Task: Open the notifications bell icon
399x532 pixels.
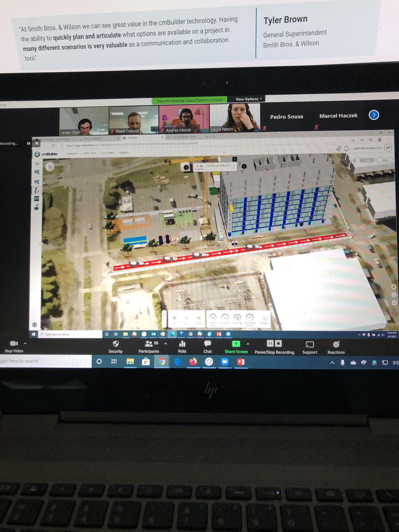Action: pos(346,149)
